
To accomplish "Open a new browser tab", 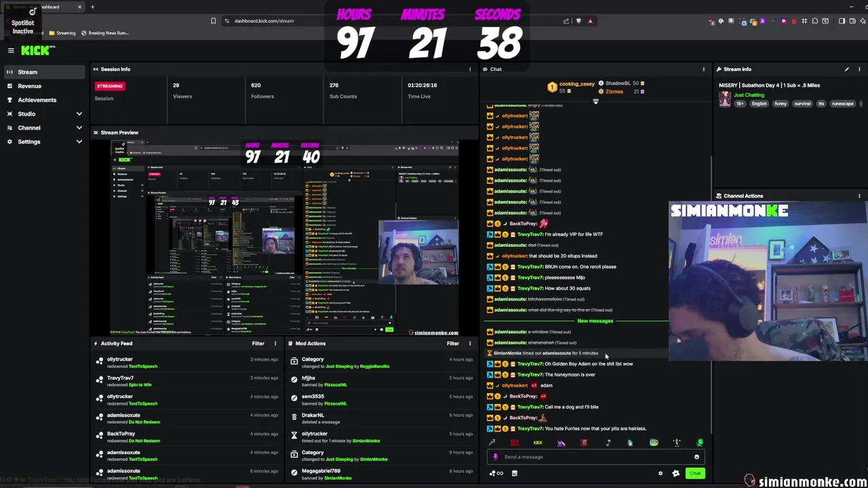I will point(92,7).
